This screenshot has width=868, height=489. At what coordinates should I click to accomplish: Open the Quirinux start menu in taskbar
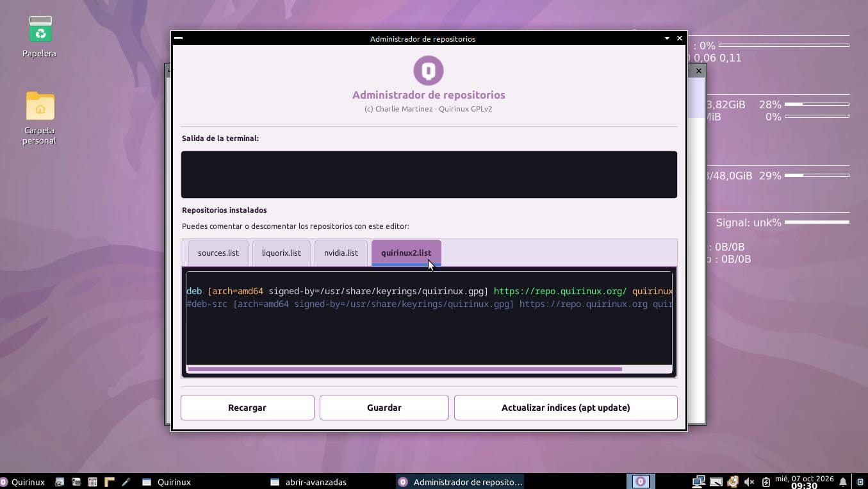tap(23, 482)
